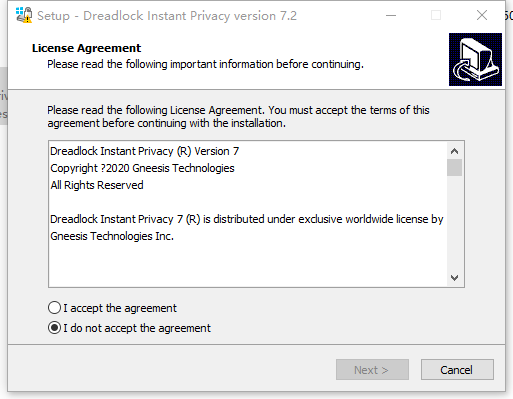The height and width of the screenshot is (399, 513).
Task: Click the computer wizard image in header
Action: click(475, 59)
